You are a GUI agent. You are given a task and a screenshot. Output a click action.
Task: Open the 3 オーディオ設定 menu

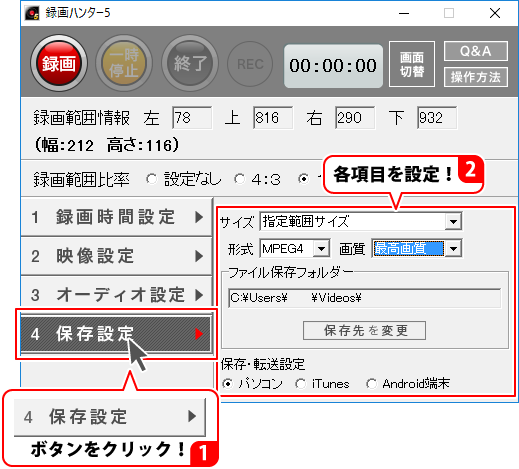coord(116,295)
